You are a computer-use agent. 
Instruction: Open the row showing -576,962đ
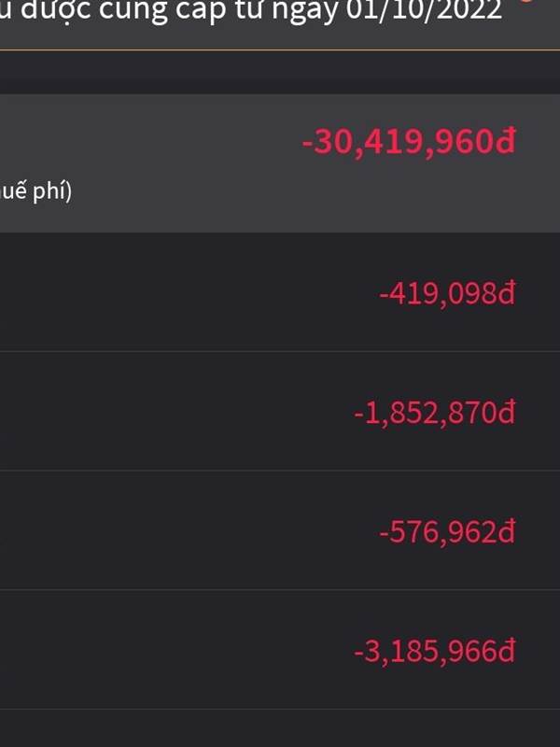coord(280,530)
